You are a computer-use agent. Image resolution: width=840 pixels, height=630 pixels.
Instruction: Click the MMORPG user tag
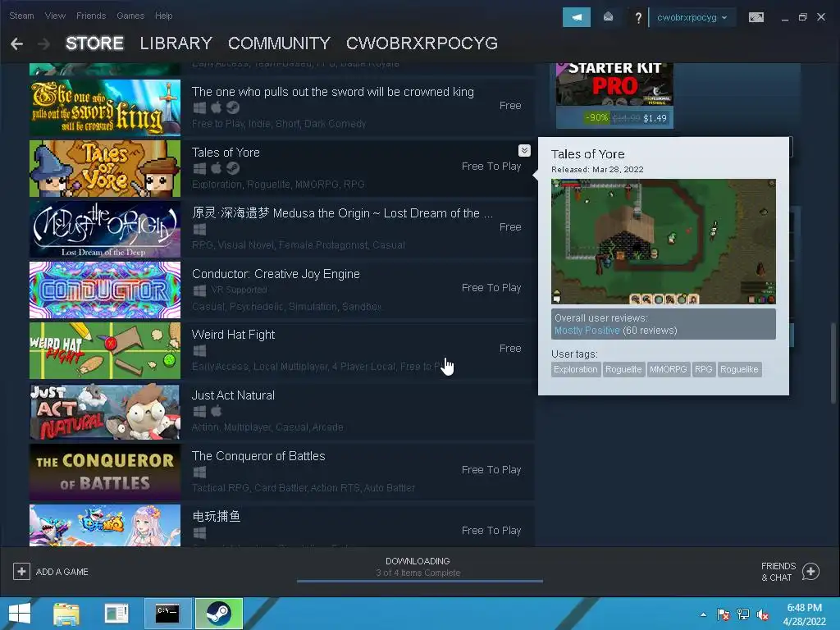point(668,370)
